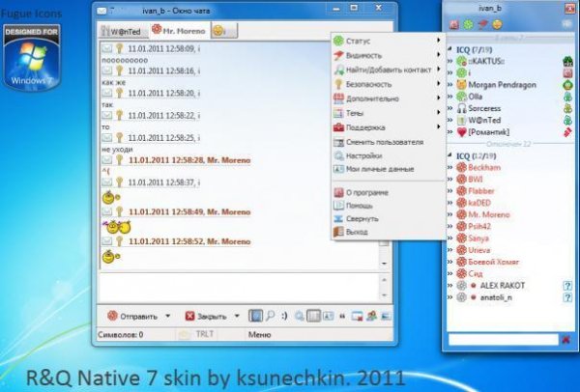Viewport: 580px width, 392px height.
Task: Click the history zoom icon left of columns toggle
Action: pos(300,316)
